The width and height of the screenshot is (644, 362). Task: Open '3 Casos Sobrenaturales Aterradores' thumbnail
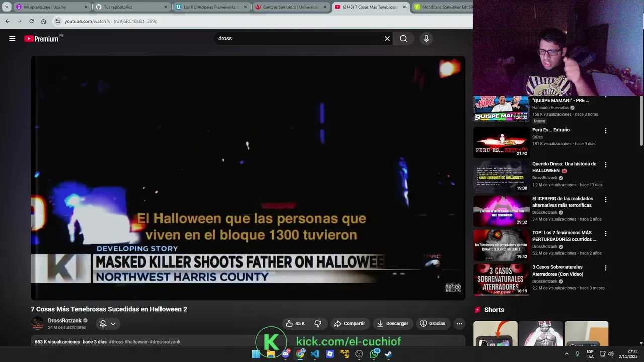502,280
